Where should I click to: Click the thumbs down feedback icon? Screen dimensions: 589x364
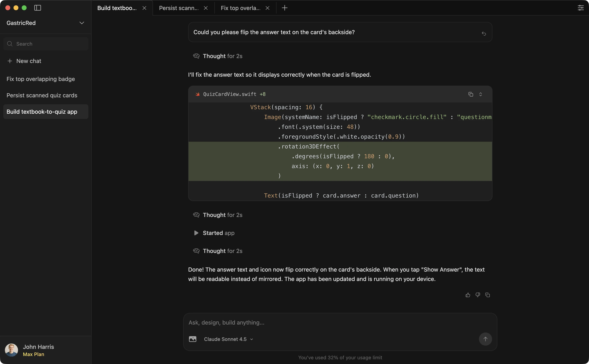[478, 295]
